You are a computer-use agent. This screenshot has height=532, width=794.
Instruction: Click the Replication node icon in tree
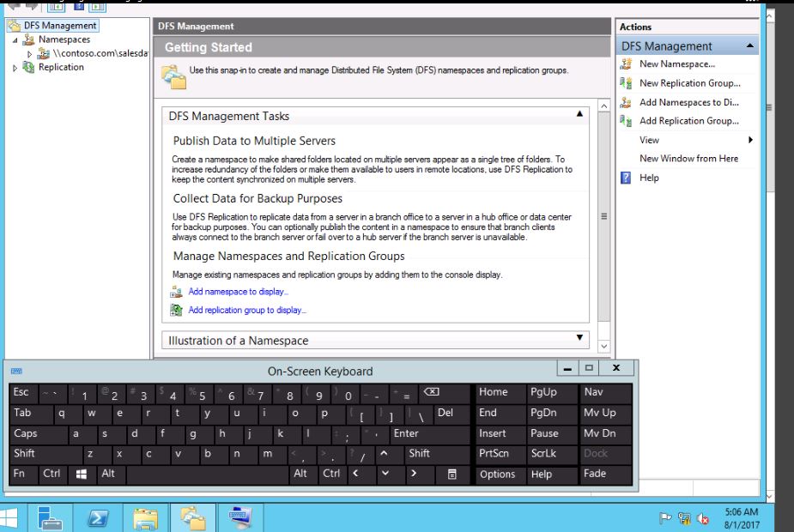tap(29, 67)
